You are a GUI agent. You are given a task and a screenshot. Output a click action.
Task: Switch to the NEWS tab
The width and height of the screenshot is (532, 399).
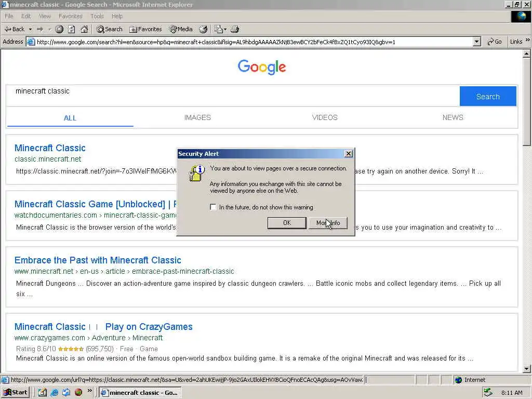(x=453, y=118)
